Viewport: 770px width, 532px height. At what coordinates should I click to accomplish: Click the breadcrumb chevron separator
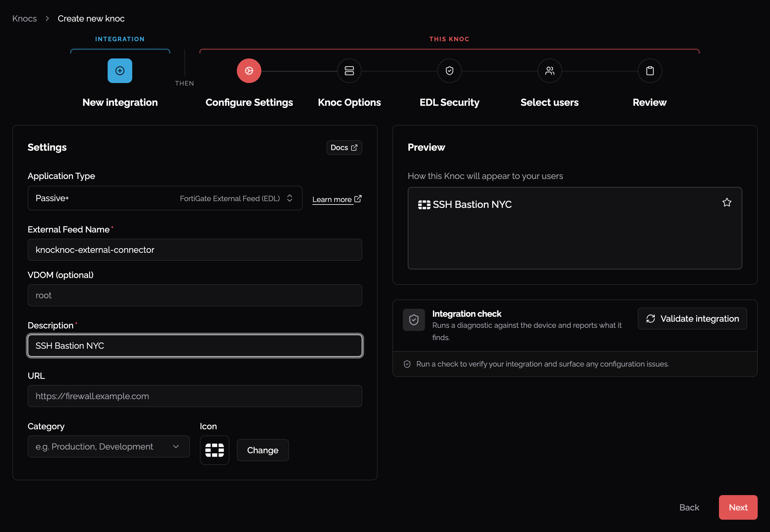(47, 18)
